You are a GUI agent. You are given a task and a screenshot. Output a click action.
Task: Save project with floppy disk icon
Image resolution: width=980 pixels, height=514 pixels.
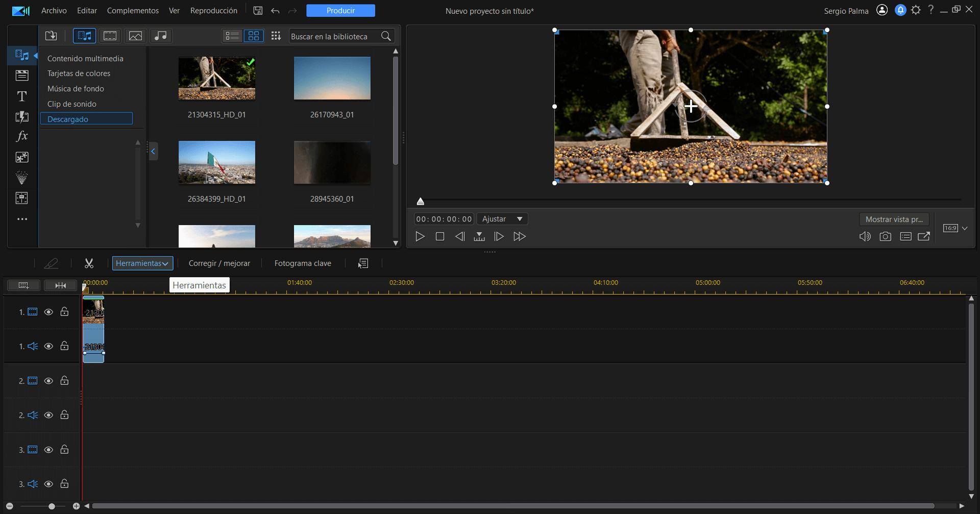click(x=258, y=11)
